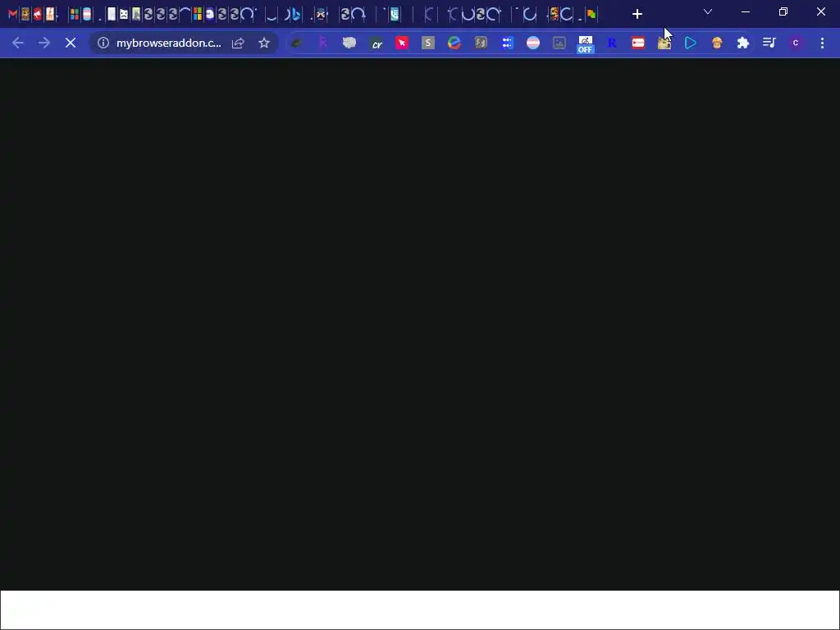840x630 pixels.
Task: Expand the tab search chevron
Action: point(708,11)
